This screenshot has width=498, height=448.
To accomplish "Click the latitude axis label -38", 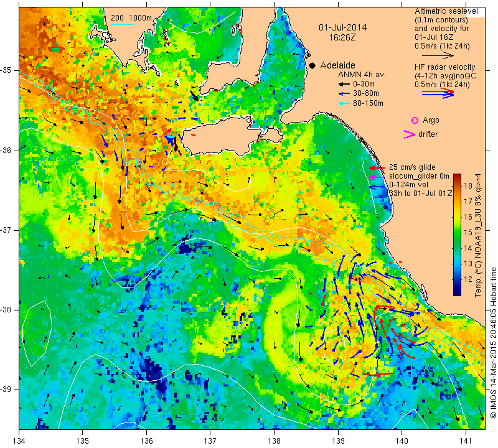I will [6, 309].
